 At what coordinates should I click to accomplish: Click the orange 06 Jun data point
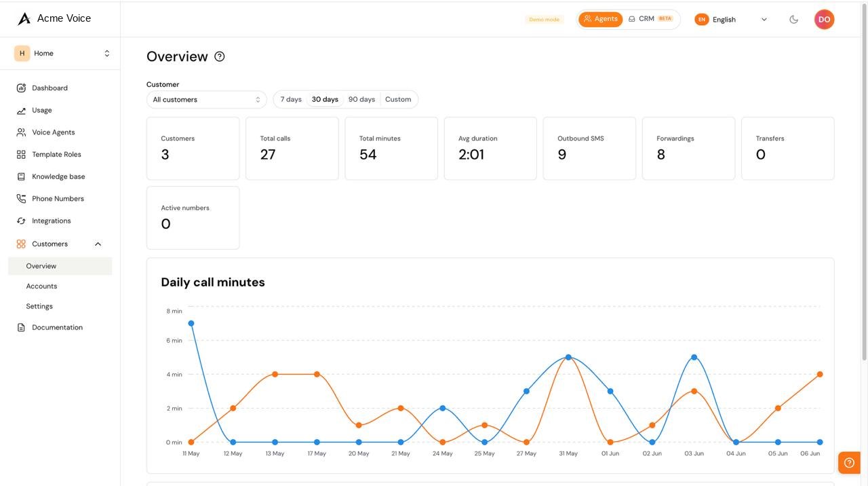[820, 375]
